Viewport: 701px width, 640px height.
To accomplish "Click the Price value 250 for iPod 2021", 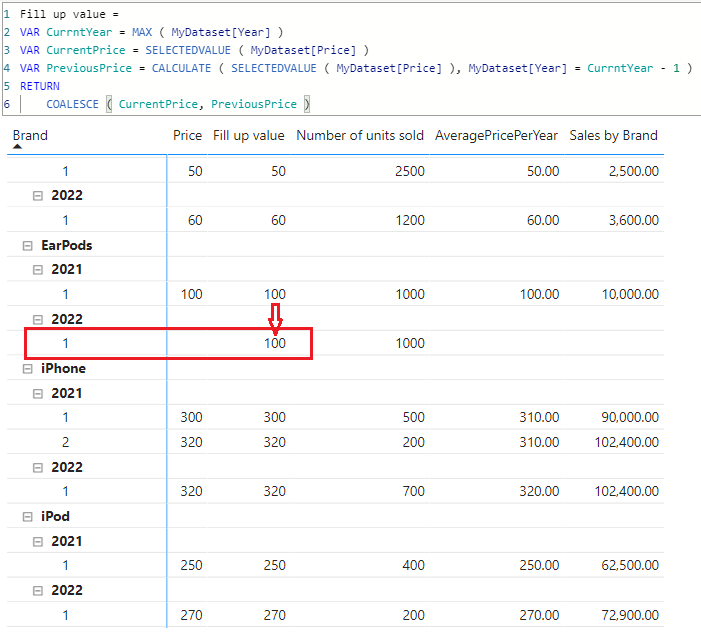I will coord(191,565).
